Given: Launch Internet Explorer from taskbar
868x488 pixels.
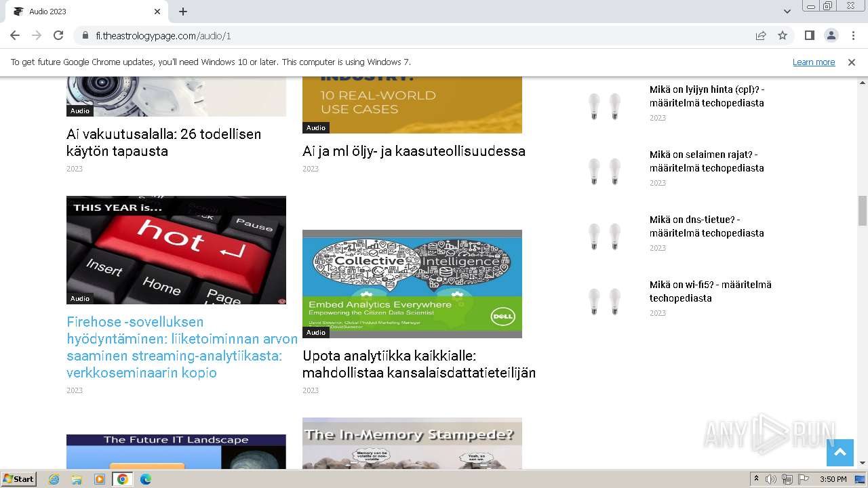Looking at the screenshot, I should pos(54,479).
